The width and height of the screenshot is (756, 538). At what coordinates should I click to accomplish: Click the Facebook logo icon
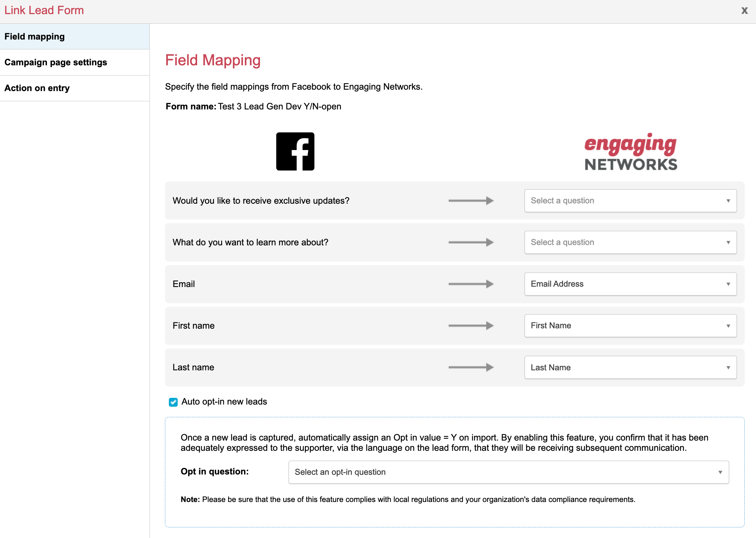coord(295,151)
